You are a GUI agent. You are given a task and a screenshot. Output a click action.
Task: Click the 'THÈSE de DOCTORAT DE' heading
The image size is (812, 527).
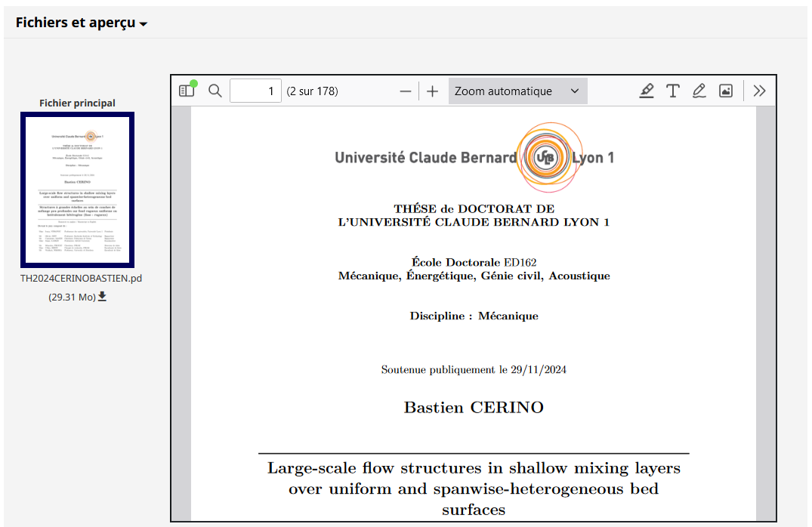[474, 208]
